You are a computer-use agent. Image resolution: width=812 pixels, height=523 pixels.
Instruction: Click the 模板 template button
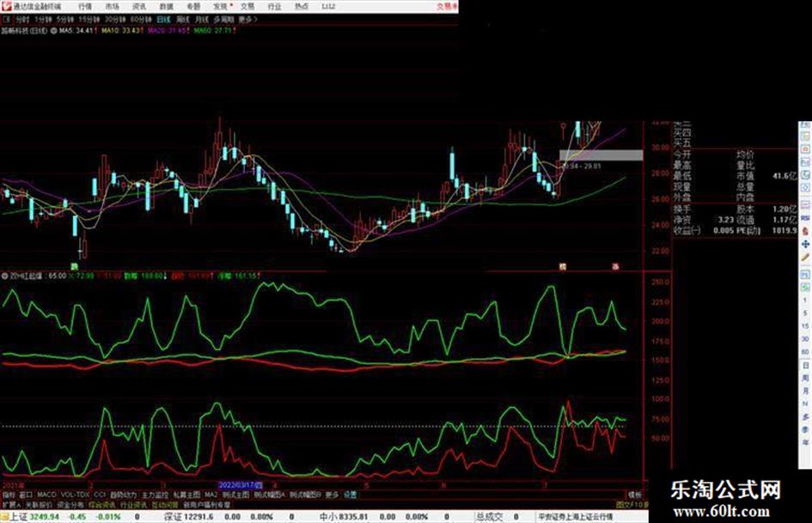tap(634, 495)
